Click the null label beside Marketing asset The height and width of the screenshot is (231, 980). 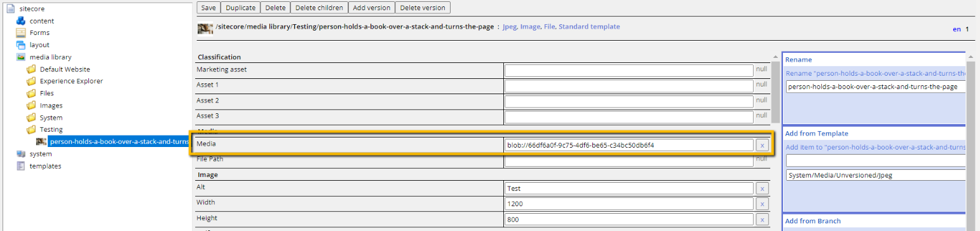pyautogui.click(x=762, y=69)
